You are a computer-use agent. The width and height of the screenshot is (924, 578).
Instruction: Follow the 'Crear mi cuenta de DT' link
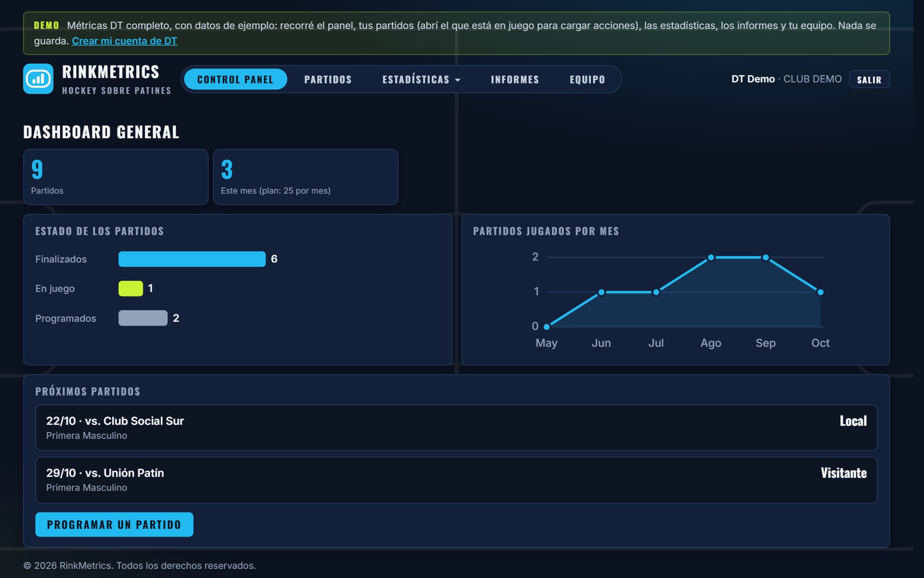[125, 41]
